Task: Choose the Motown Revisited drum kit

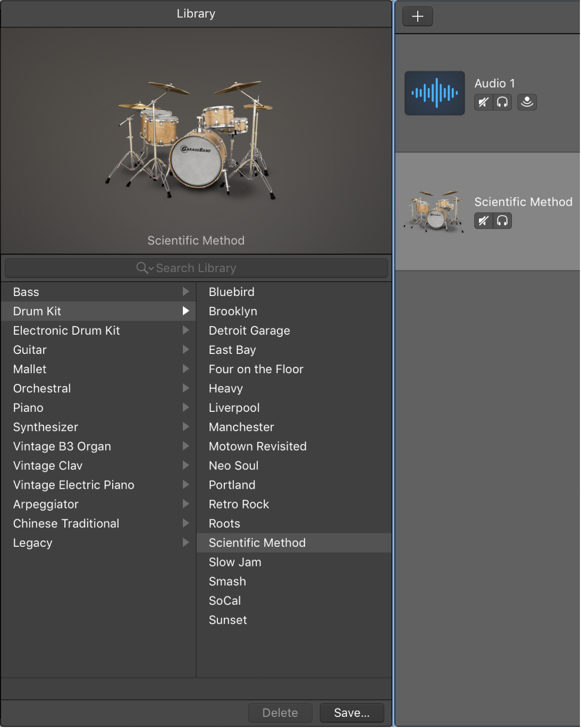Action: 257,446
